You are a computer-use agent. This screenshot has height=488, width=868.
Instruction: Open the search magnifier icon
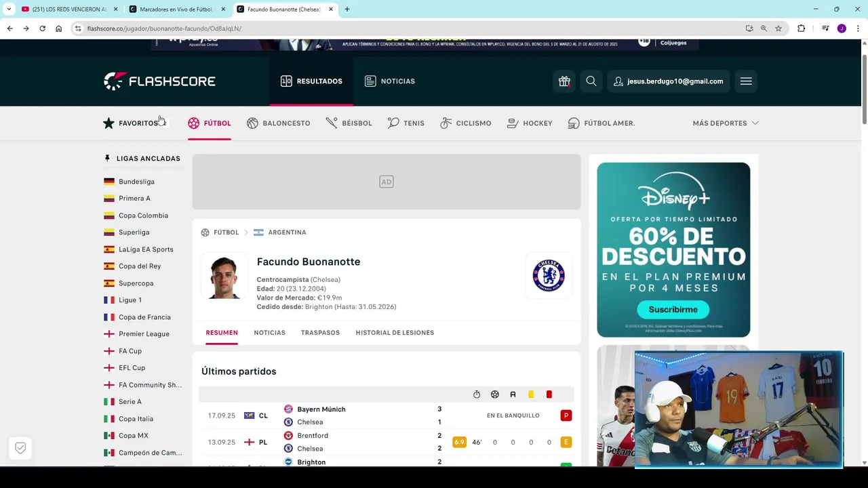(591, 81)
